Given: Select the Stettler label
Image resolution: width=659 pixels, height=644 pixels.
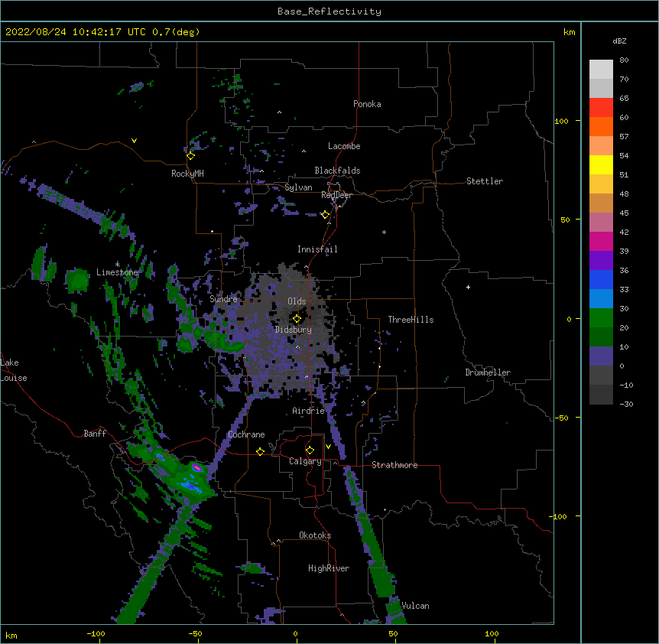Looking at the screenshot, I should click(x=485, y=181).
